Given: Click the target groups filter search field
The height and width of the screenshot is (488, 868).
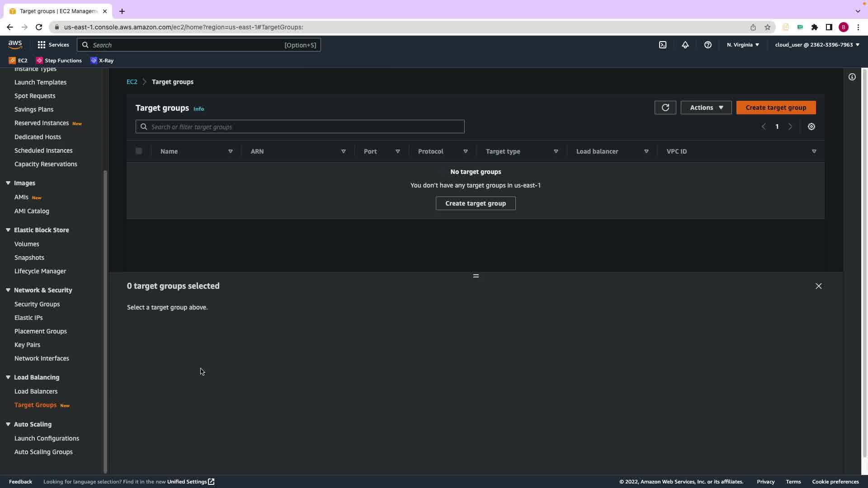Looking at the screenshot, I should point(300,127).
